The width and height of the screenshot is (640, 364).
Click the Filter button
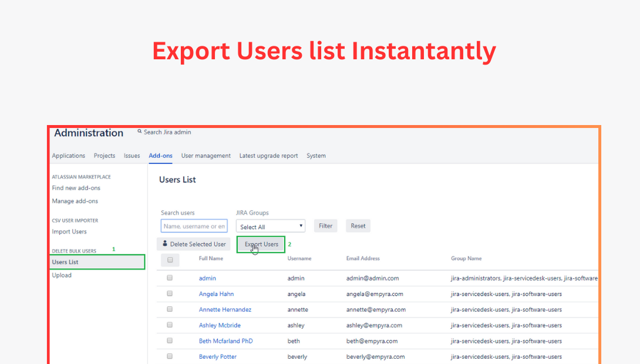(x=325, y=225)
